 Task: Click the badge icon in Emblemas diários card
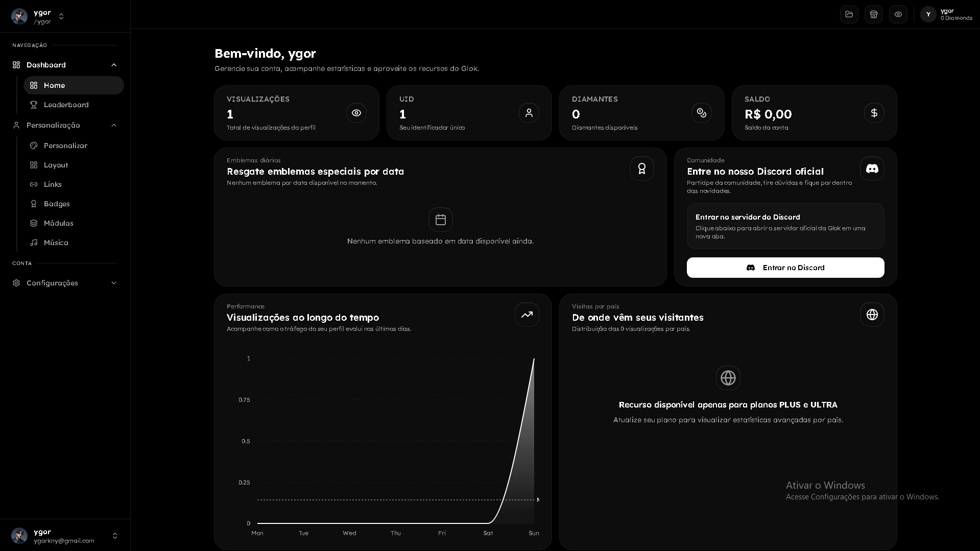coord(641,169)
